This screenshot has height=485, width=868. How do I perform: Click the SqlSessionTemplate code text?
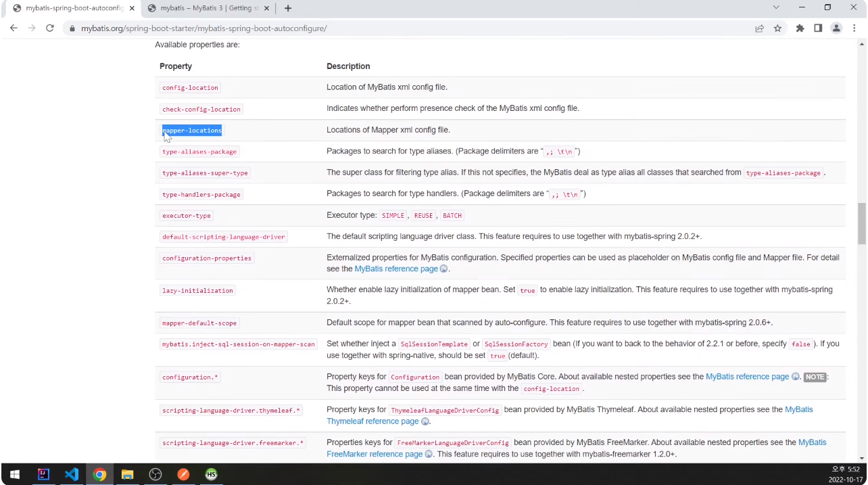(434, 344)
